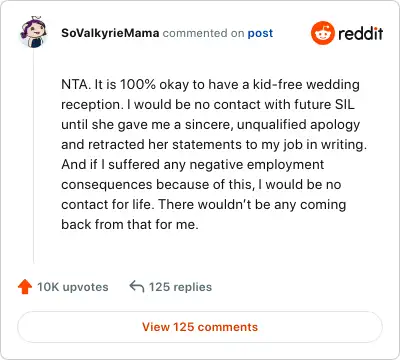
Task: Click the word "consequences" in the comment
Action: point(107,185)
